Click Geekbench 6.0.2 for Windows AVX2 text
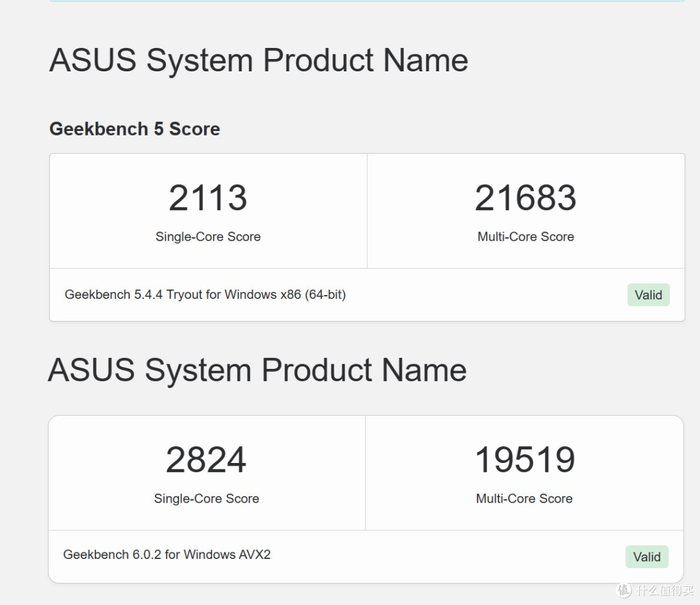Image resolution: width=700 pixels, height=605 pixels. [x=167, y=554]
